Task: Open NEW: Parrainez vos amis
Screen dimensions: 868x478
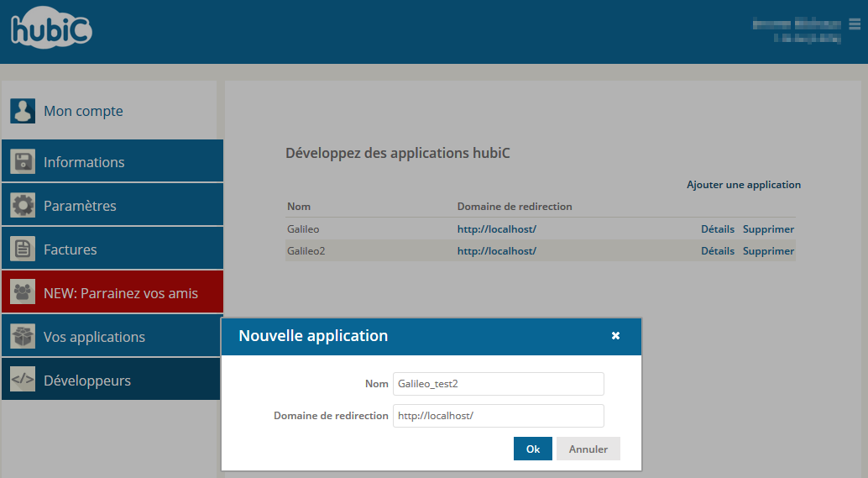Action: pyautogui.click(x=112, y=292)
